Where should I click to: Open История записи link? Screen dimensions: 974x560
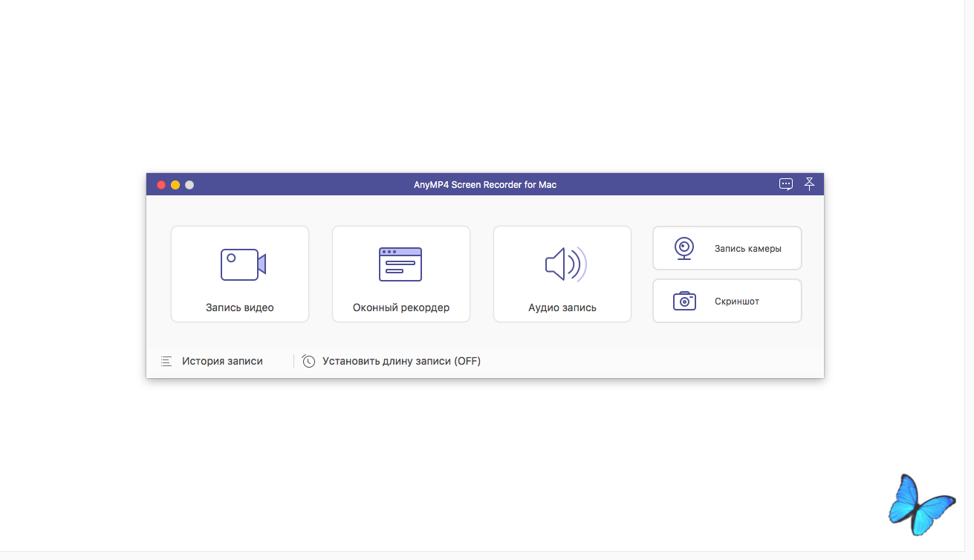click(x=222, y=361)
